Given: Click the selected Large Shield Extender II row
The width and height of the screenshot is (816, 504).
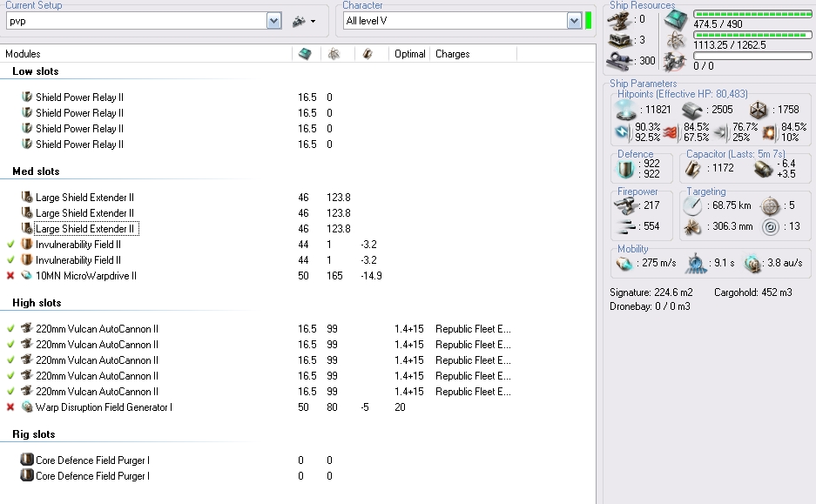Looking at the screenshot, I should pos(86,229).
